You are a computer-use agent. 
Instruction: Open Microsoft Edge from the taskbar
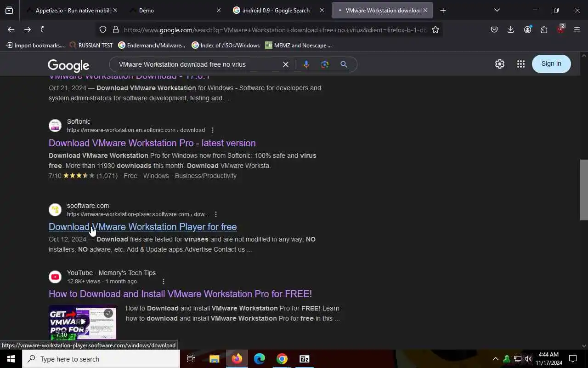(260, 359)
